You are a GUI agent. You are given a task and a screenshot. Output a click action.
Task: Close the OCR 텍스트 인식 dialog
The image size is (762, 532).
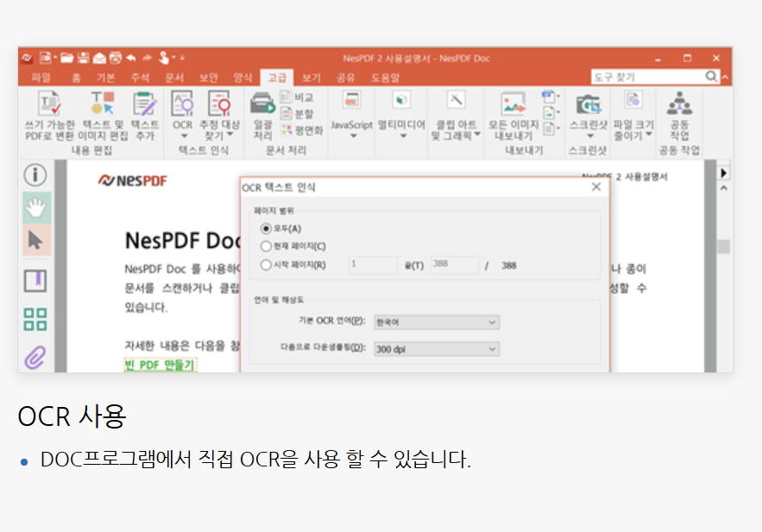(x=596, y=187)
